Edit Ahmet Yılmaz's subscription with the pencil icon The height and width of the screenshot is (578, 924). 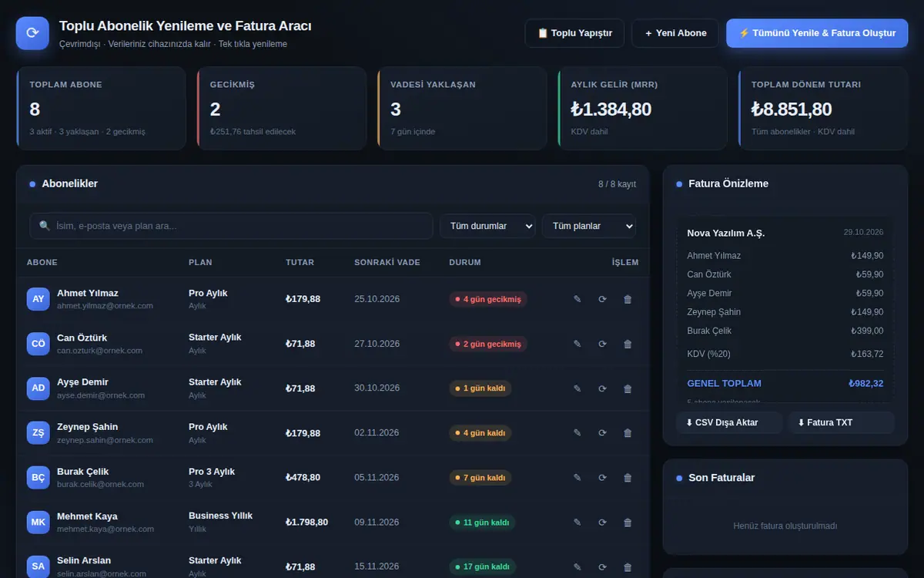[x=577, y=299]
